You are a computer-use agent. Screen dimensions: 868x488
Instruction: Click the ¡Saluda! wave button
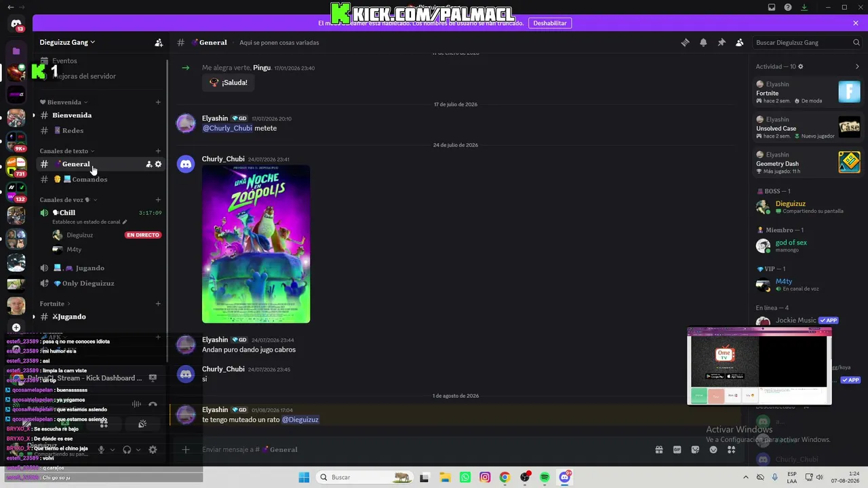click(229, 83)
